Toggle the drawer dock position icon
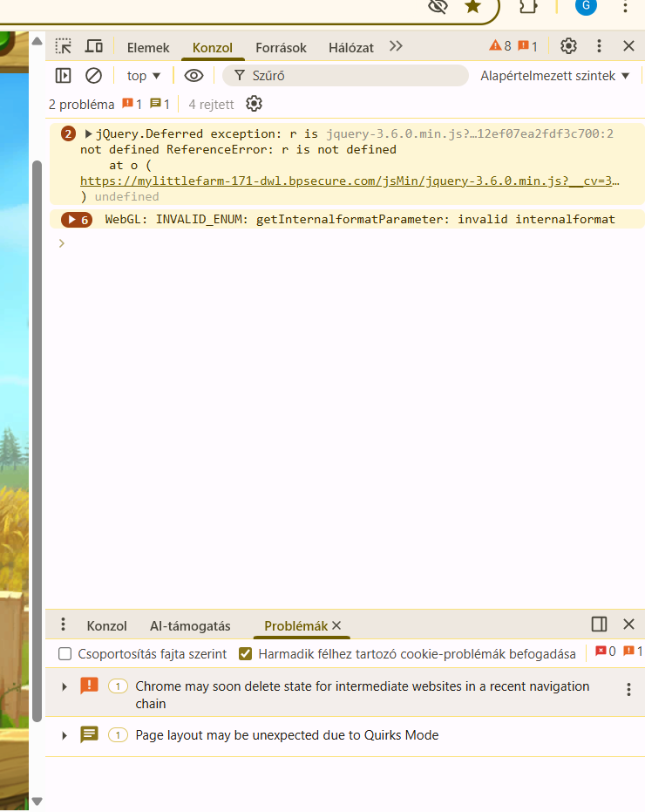This screenshot has height=812, width=645. [x=599, y=624]
